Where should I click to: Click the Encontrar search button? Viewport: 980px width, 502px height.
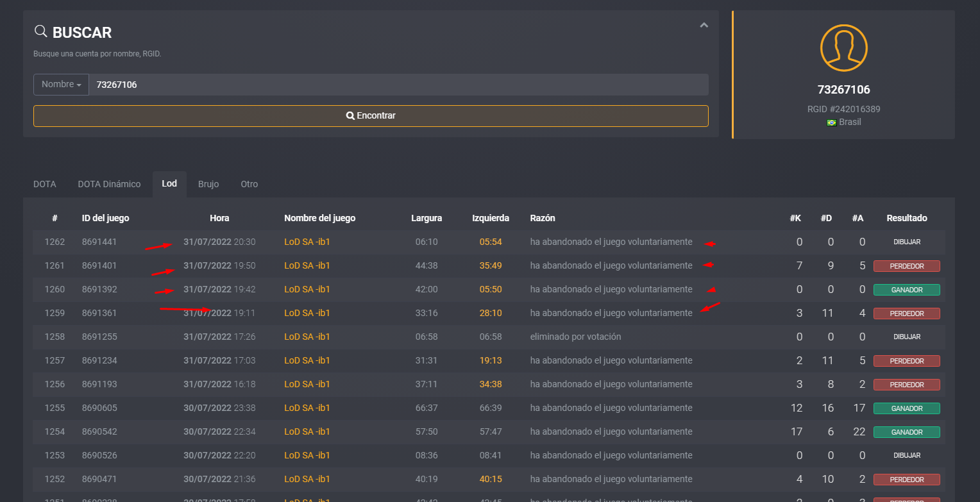tap(371, 116)
